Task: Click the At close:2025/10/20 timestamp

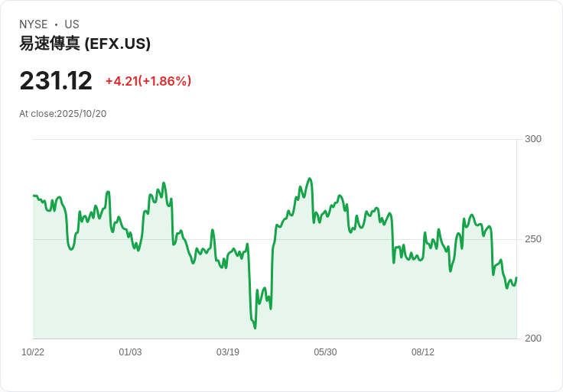Action: point(63,114)
